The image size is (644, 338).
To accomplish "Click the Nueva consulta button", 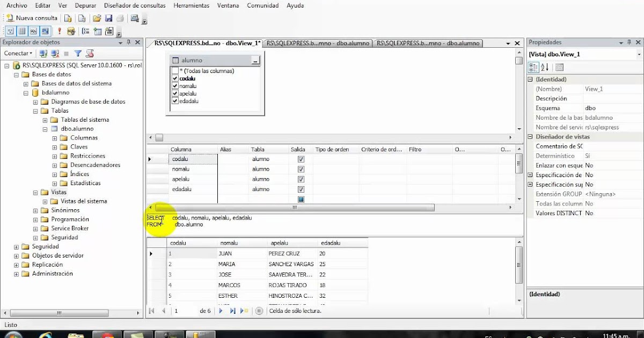I will [x=31, y=18].
